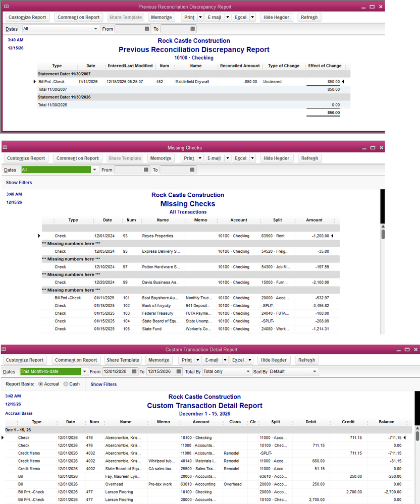Click Hide Header in Discrepancy Report
Screen dimensions: 420x504
pos(276,17)
